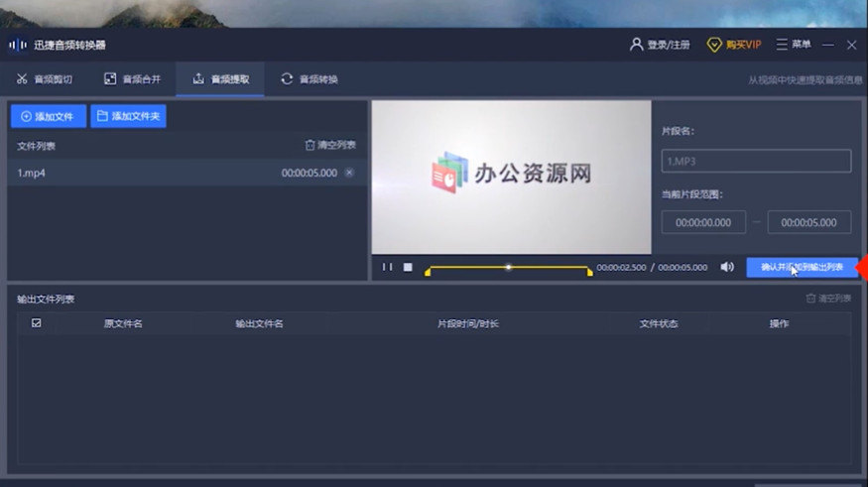
Task: Open the 菜单 menu
Action: [794, 45]
